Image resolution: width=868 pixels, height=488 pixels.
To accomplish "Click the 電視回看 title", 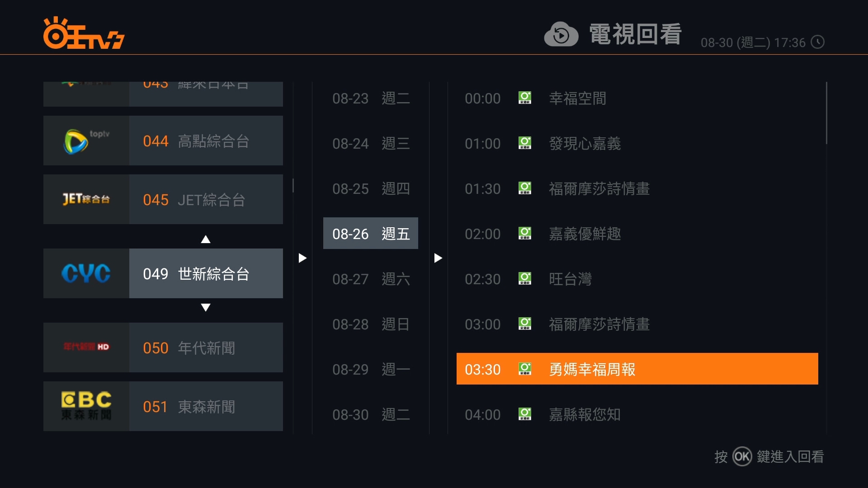I will (635, 34).
